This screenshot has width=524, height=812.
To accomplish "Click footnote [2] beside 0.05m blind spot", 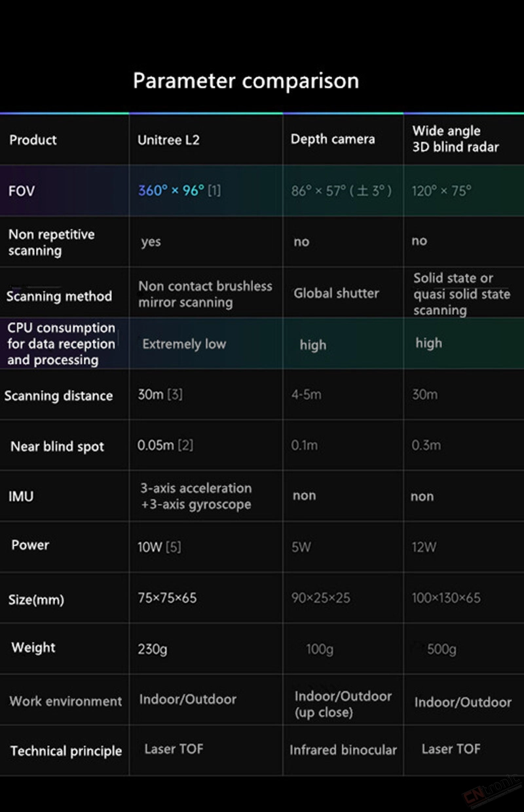I will pyautogui.click(x=185, y=445).
